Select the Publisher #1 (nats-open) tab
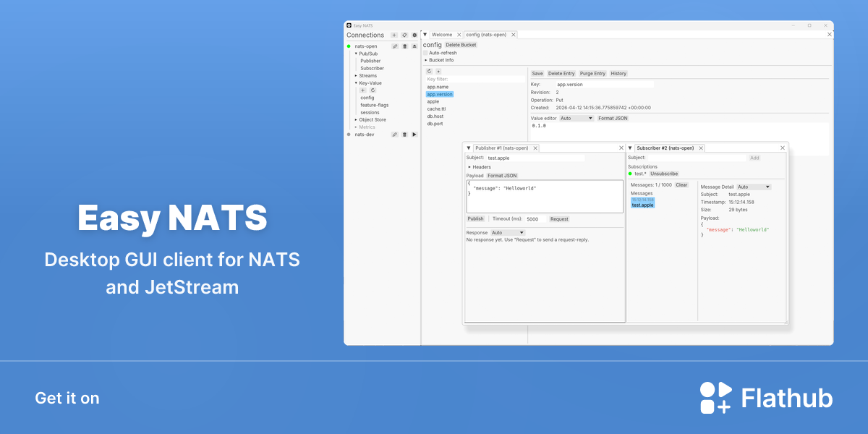868x434 pixels. [502, 148]
